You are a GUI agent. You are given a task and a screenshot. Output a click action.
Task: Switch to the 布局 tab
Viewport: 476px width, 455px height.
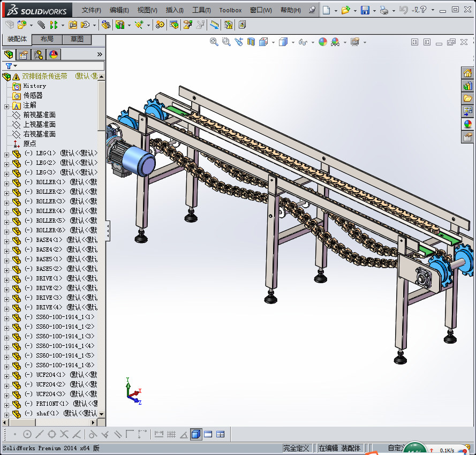pos(47,39)
